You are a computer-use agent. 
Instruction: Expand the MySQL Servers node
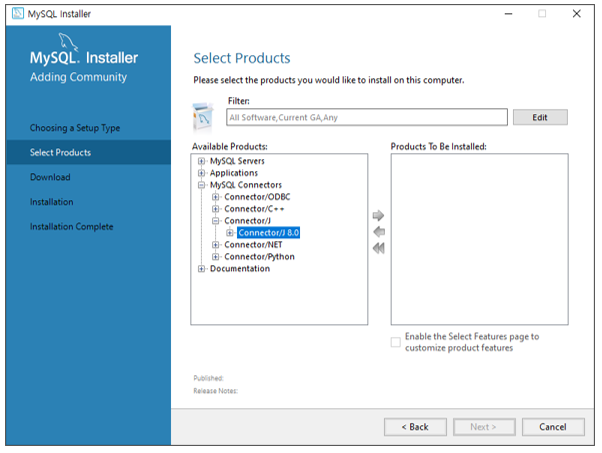pos(201,161)
